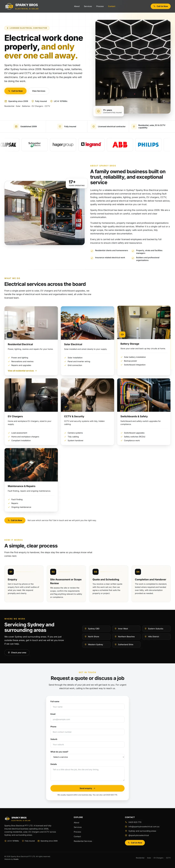Select Inner West area chip
Viewport: 175px width, 868px height.
coord(126,629)
